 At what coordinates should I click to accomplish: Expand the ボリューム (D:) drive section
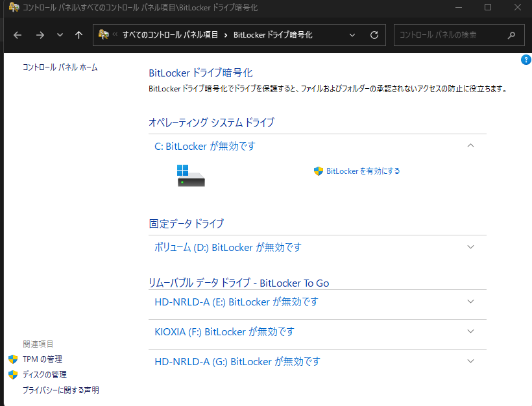(471, 247)
